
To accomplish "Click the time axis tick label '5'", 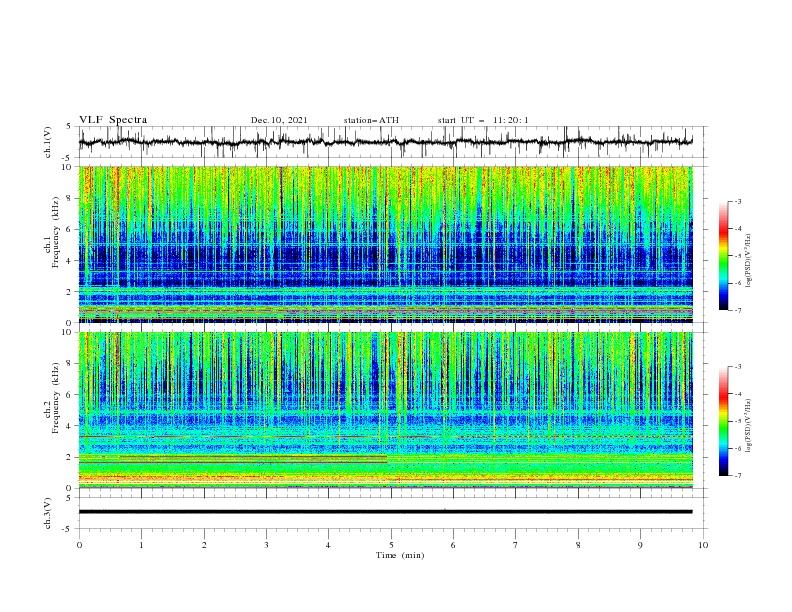I will [x=391, y=545].
